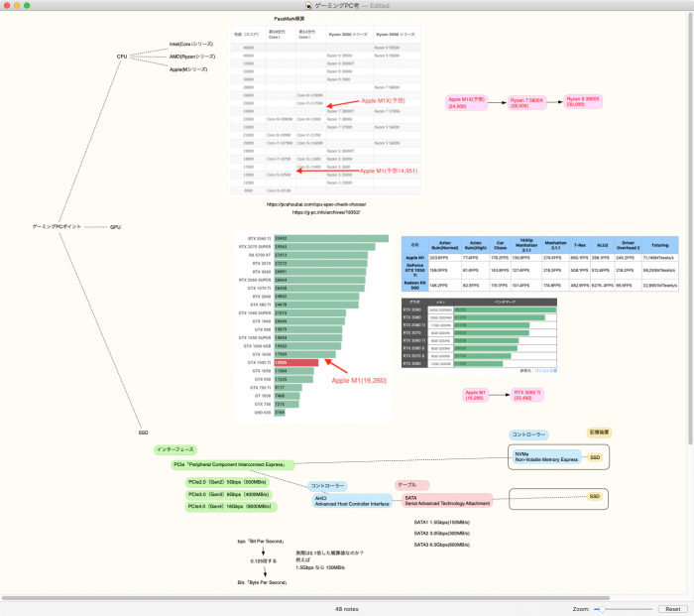Select the AMD(Ryzenシリーズ) note
694x616 pixels.
click(192, 57)
